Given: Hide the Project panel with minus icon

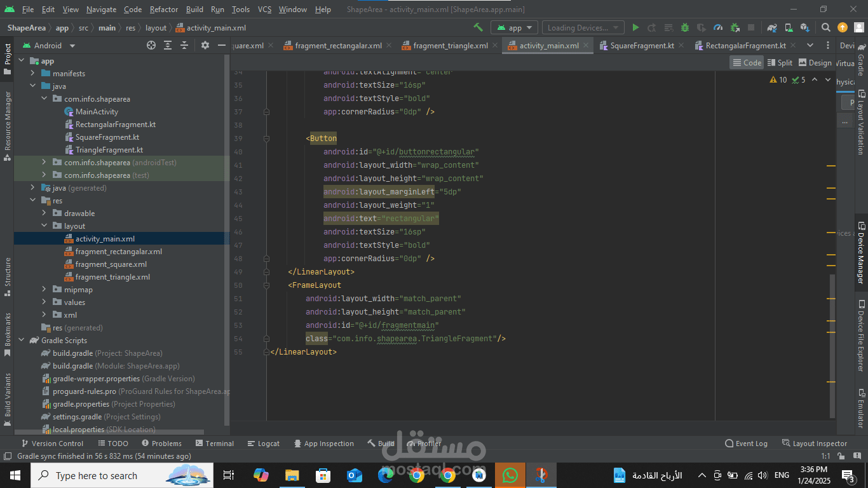Looking at the screenshot, I should pyautogui.click(x=221, y=45).
